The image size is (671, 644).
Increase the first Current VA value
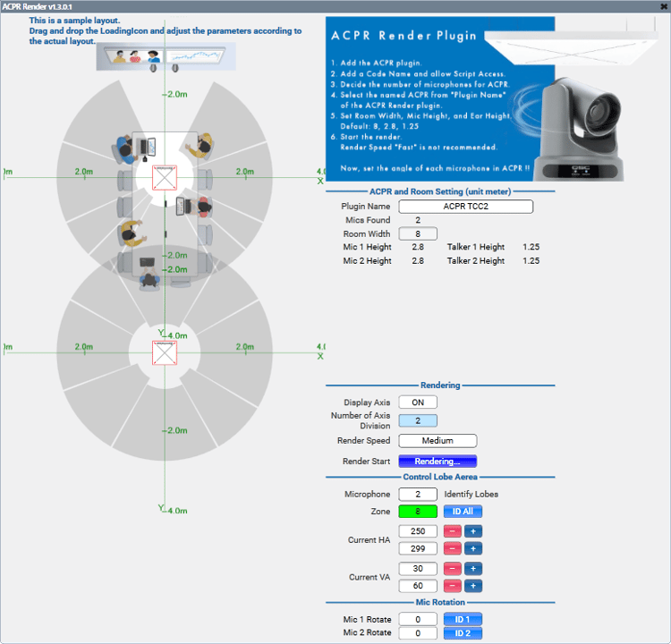click(x=473, y=569)
